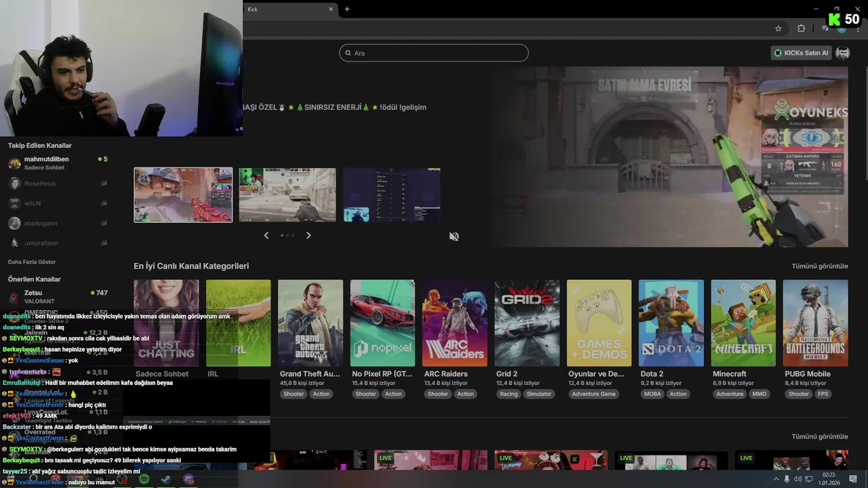The image size is (868, 488).
Task: Open the Windows notification center
Action: [x=853, y=479]
